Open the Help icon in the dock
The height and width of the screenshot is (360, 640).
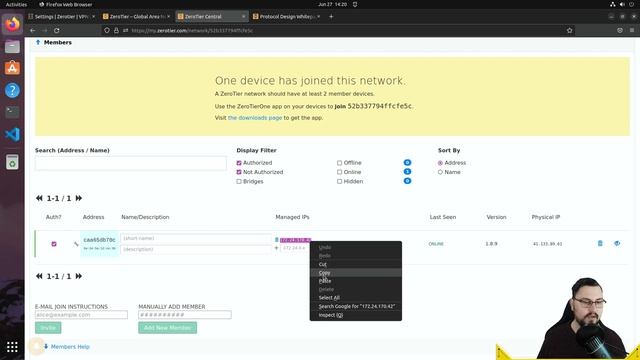pos(12,90)
